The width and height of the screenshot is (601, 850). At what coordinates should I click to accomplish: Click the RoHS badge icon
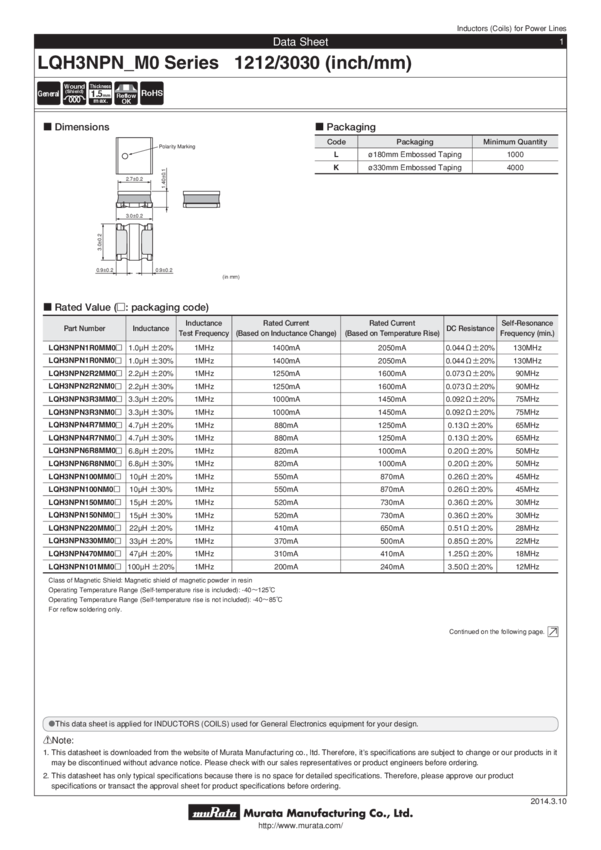(x=152, y=93)
